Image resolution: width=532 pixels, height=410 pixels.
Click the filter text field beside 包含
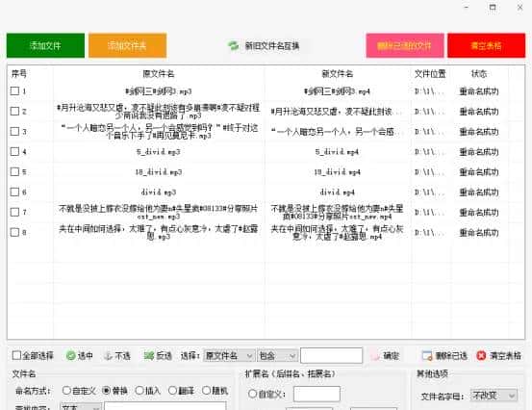click(331, 355)
